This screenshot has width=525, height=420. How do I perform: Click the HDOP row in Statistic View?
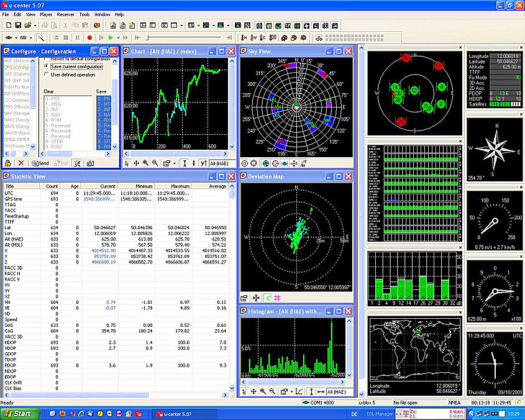[116, 342]
